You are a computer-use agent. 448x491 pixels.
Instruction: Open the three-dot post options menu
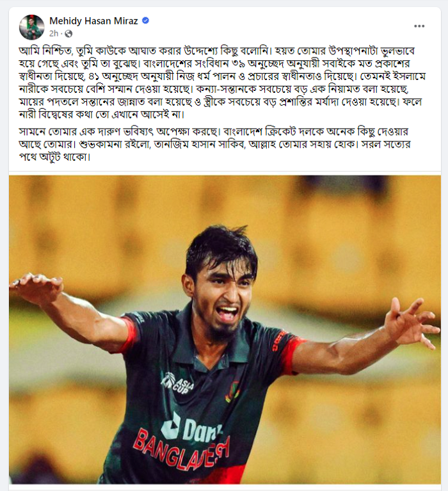coord(419,26)
